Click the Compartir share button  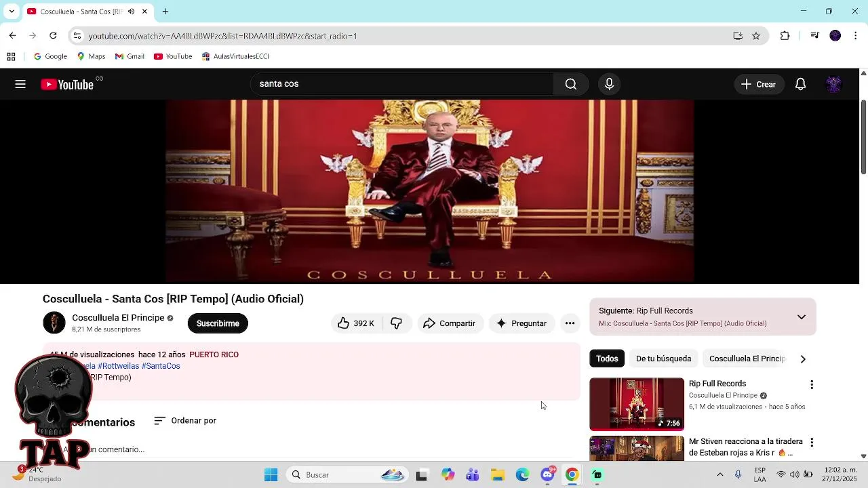click(450, 323)
